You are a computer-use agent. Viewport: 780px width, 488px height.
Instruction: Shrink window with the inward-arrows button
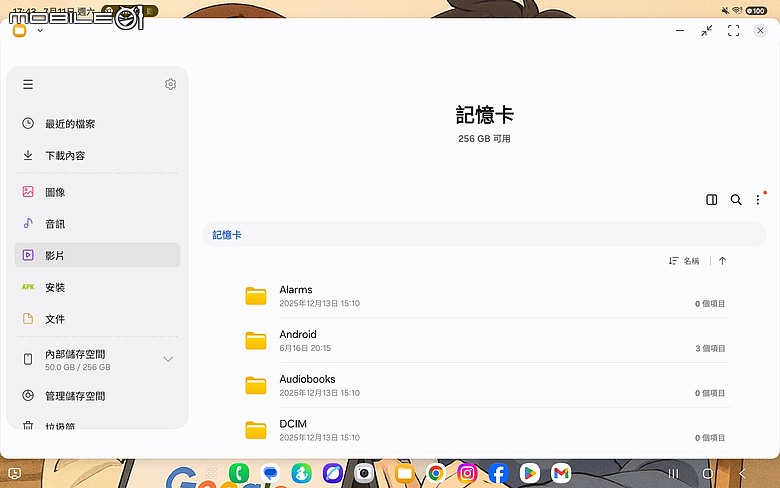coord(706,30)
